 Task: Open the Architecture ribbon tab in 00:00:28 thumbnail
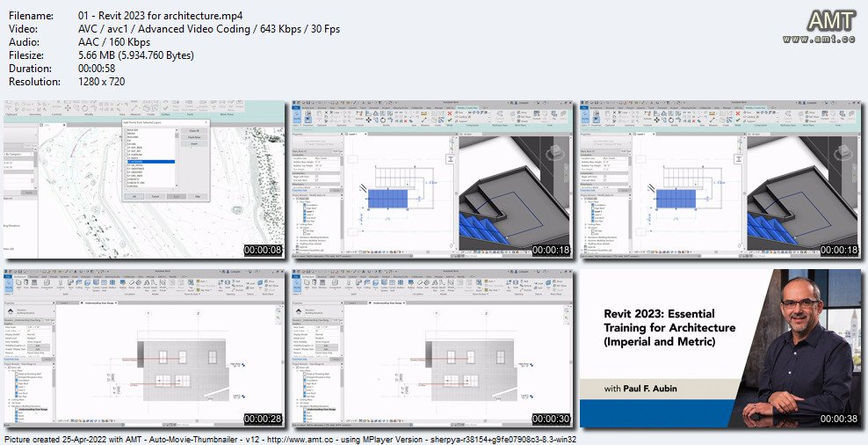click(x=20, y=276)
